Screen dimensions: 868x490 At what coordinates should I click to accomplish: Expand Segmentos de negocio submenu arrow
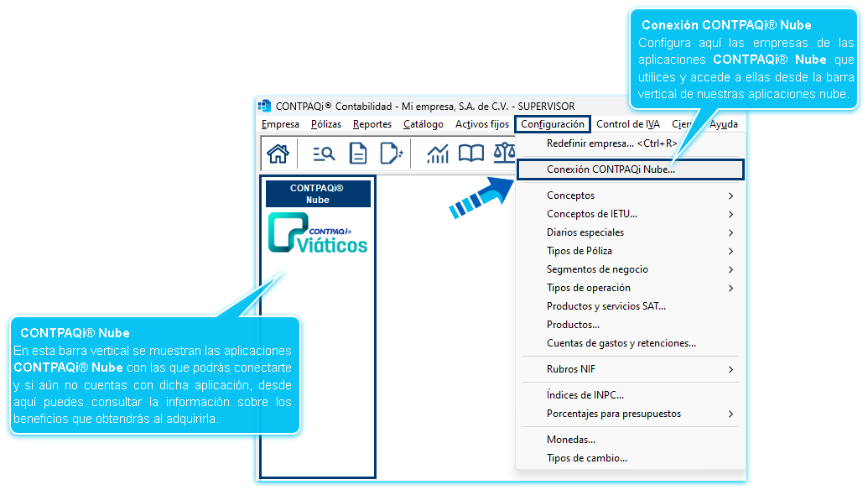730,269
